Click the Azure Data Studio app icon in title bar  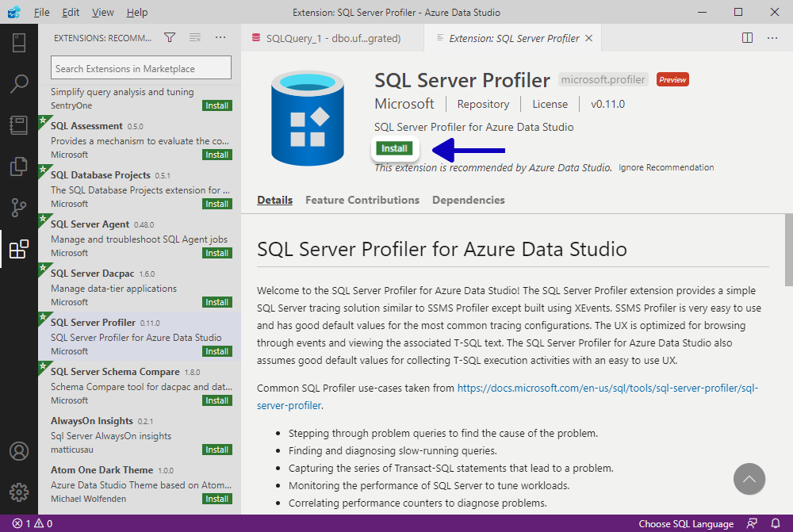(x=14, y=12)
